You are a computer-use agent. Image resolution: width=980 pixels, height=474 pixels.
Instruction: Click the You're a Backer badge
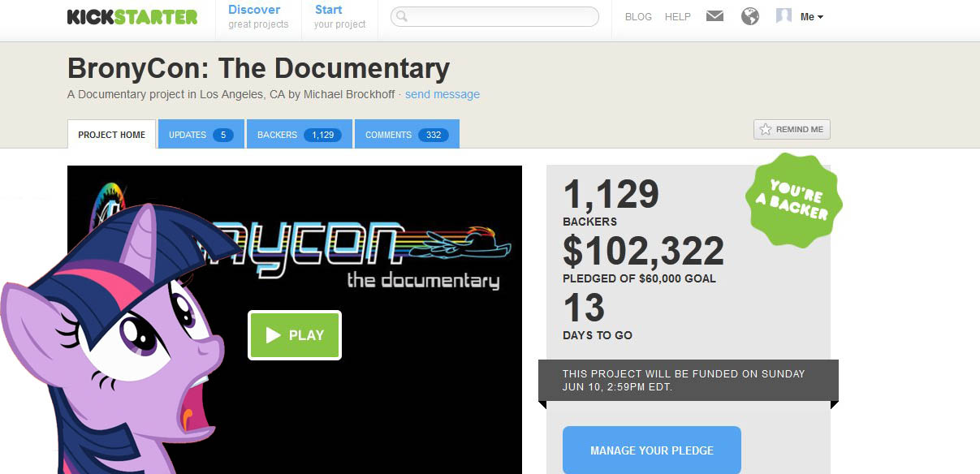pos(794,200)
